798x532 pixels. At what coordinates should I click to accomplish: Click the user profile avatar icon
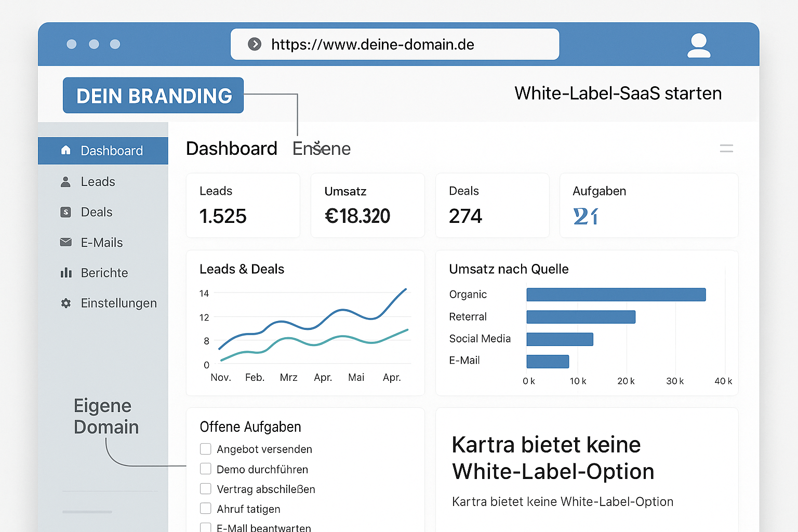pos(699,45)
